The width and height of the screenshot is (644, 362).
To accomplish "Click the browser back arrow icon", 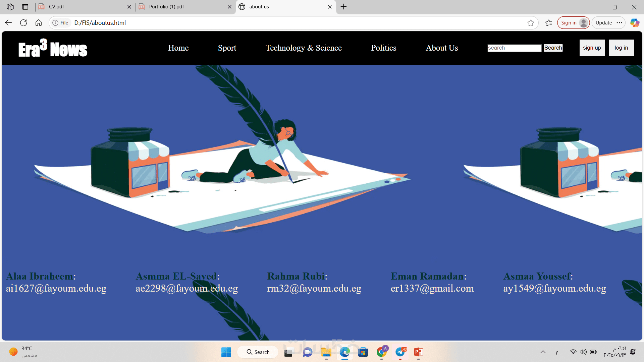I will coord(8,23).
